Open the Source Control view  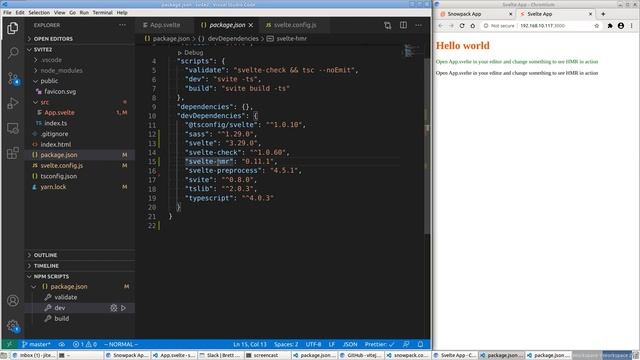(x=13, y=78)
